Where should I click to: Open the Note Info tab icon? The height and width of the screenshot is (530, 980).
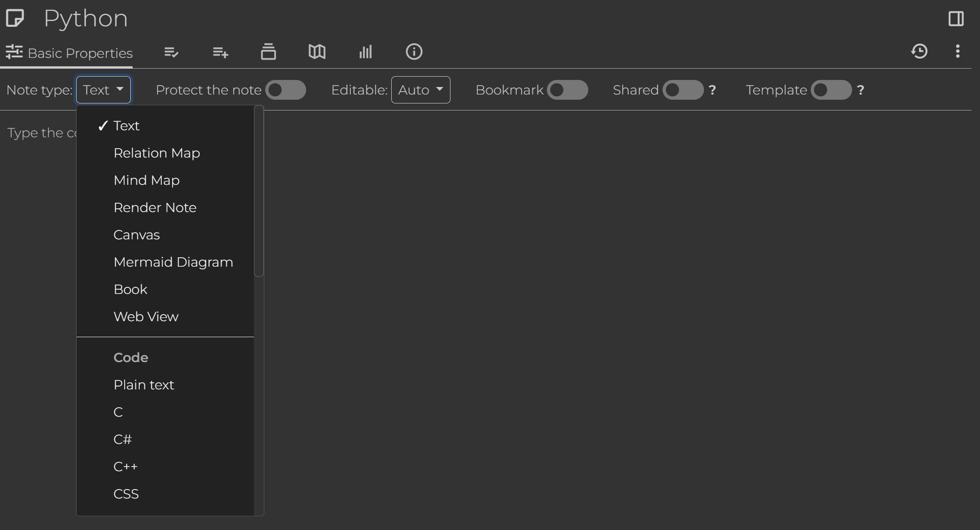(414, 52)
